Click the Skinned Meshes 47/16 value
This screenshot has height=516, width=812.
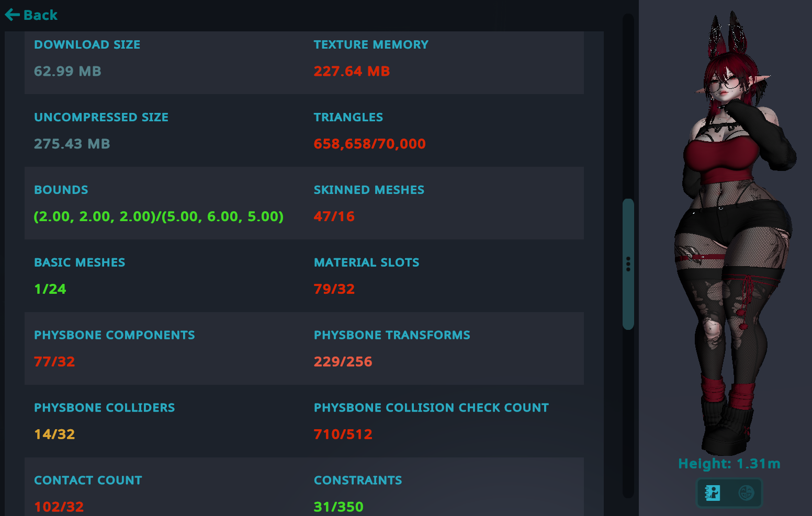334,216
